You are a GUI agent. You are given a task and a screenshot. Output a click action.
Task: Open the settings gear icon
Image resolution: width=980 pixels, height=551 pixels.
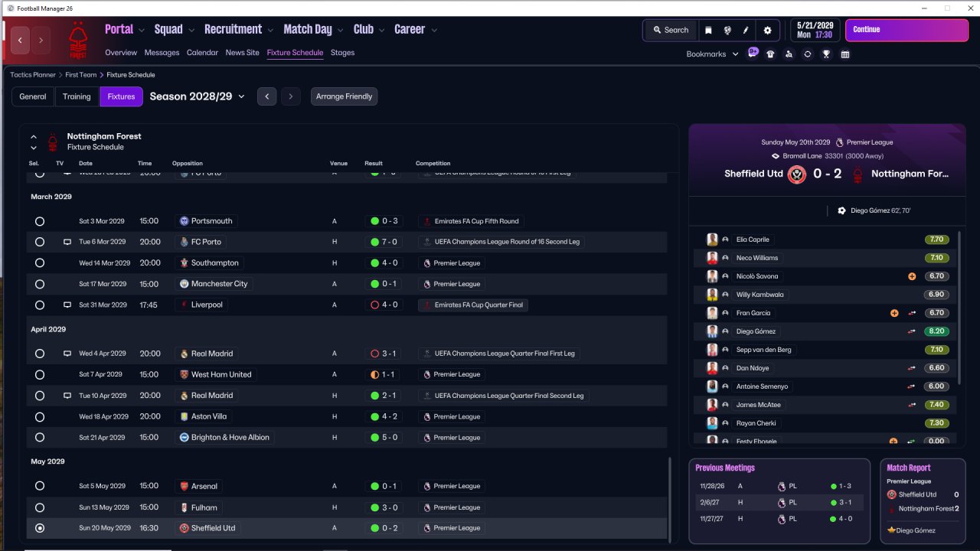pyautogui.click(x=768, y=30)
